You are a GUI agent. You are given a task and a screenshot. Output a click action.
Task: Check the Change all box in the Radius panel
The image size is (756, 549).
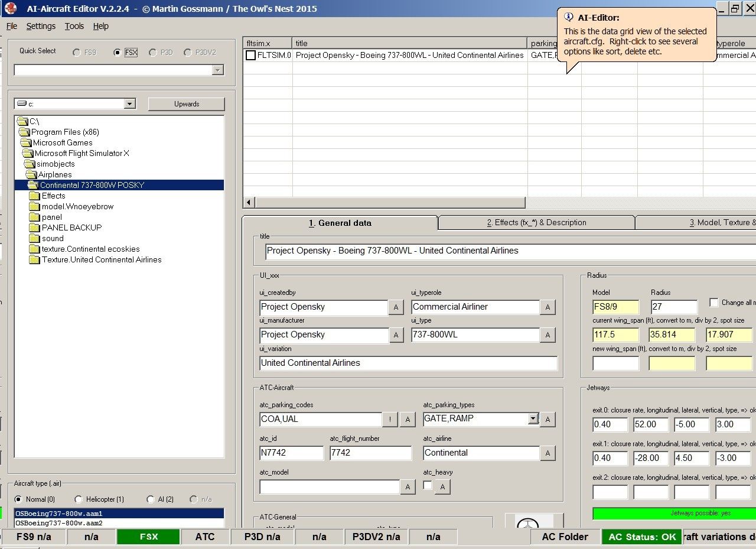[x=715, y=303]
